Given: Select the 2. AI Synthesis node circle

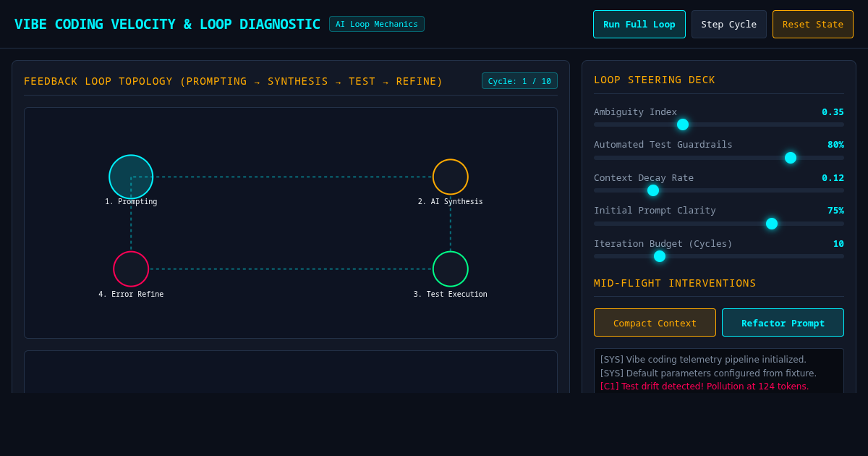Looking at the screenshot, I should tap(451, 177).
